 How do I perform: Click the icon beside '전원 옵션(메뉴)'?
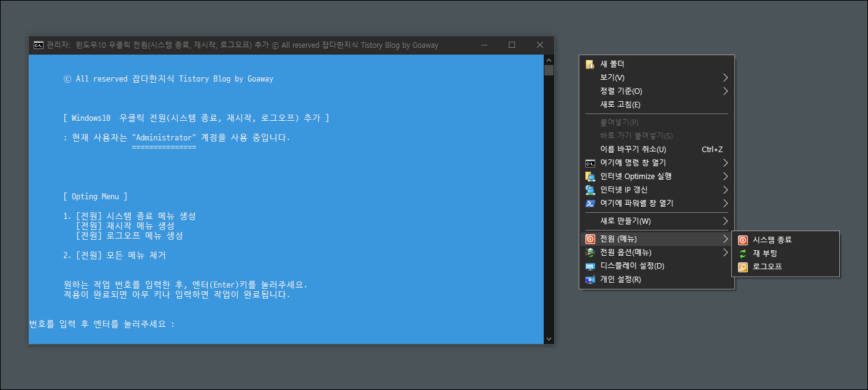[590, 253]
